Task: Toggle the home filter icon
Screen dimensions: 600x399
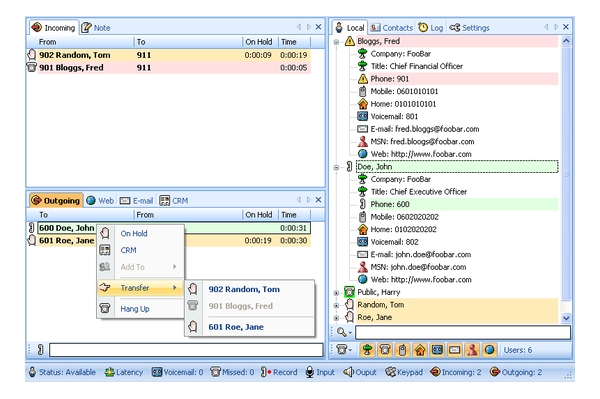Action: pyautogui.click(x=420, y=350)
